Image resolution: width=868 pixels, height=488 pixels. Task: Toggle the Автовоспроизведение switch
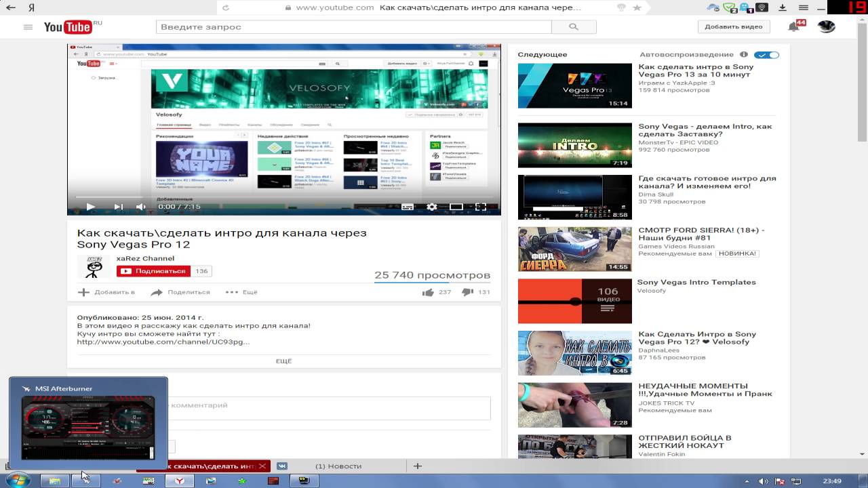pyautogui.click(x=767, y=55)
